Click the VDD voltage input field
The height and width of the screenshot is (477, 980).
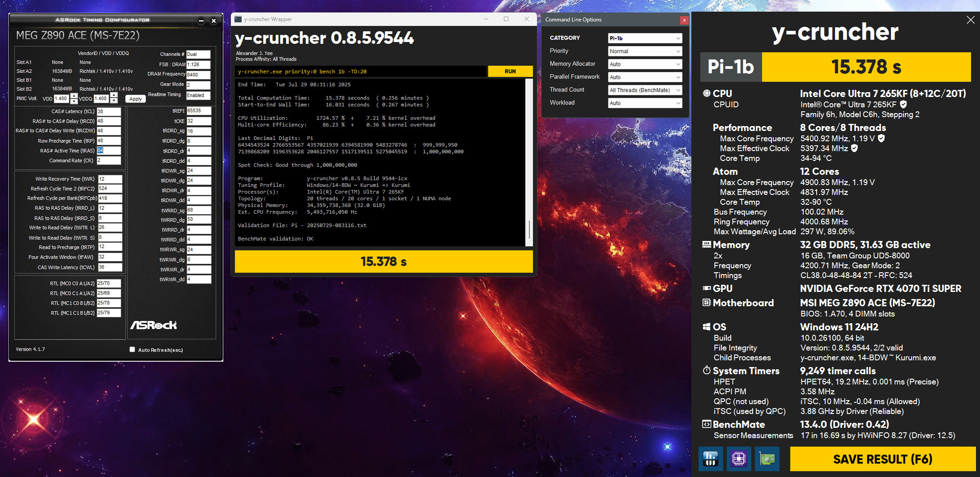[61, 98]
